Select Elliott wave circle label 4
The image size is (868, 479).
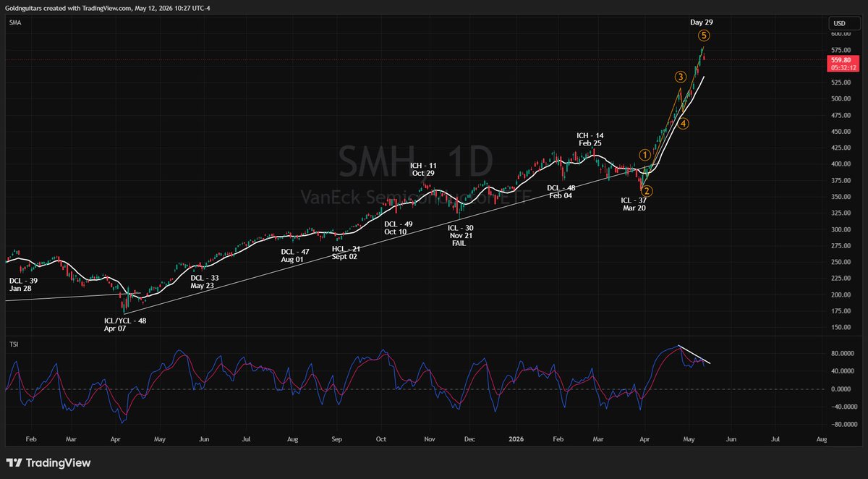coord(684,124)
